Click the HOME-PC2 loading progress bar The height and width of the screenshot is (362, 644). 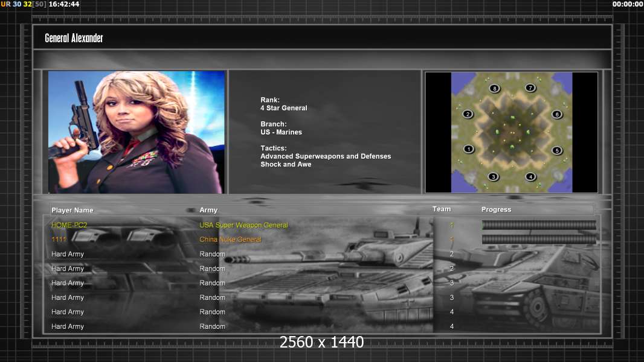(x=539, y=224)
